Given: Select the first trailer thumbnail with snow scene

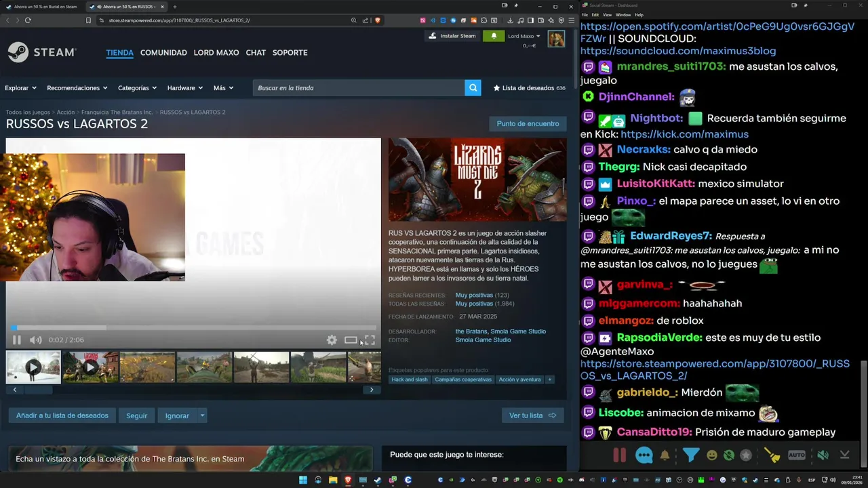Looking at the screenshot, I should 33,367.
